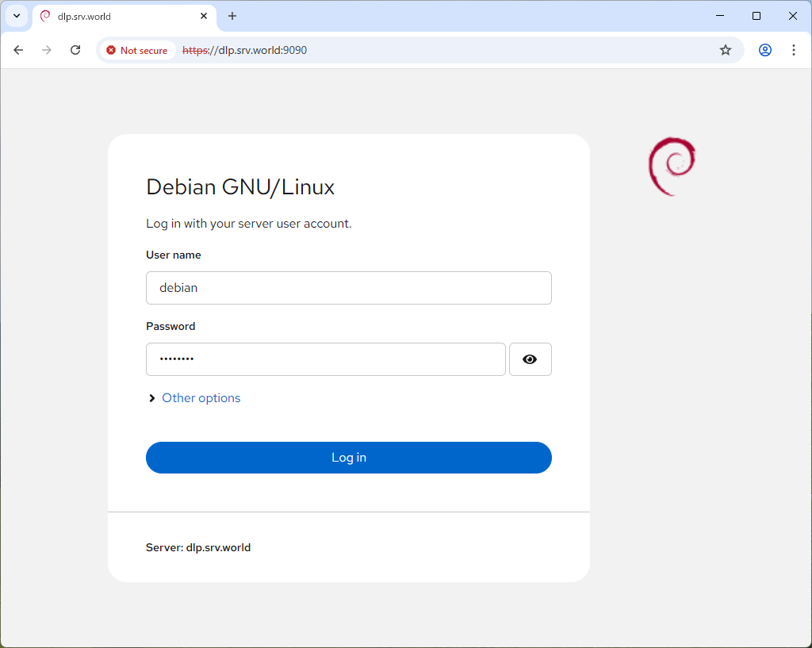Open a new browser tab

click(x=232, y=16)
